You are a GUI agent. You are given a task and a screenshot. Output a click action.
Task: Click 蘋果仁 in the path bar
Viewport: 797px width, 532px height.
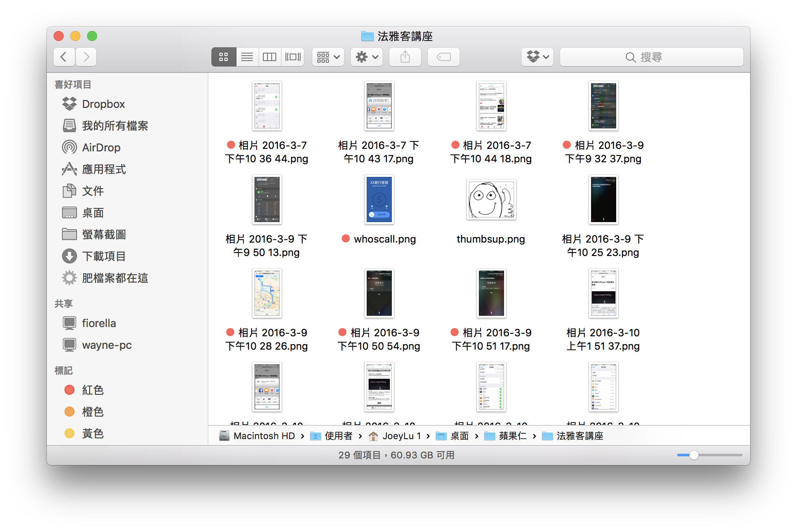pyautogui.click(x=505, y=436)
